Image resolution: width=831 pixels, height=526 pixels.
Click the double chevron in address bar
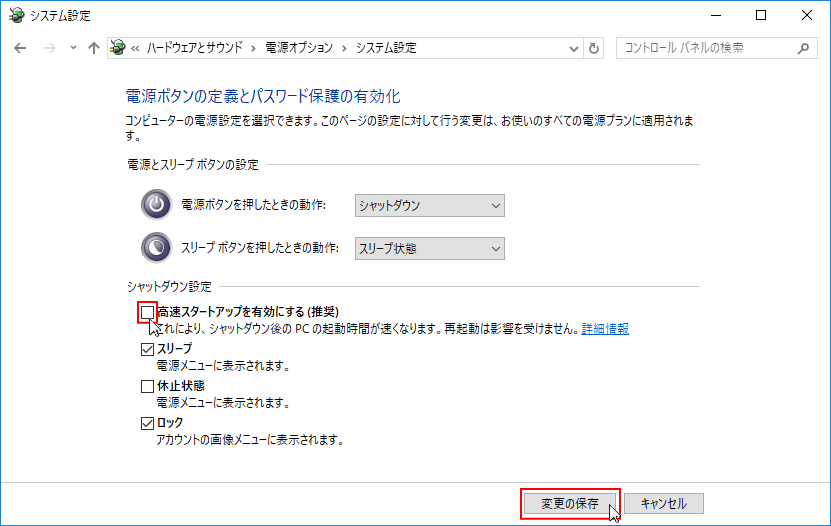(135, 48)
